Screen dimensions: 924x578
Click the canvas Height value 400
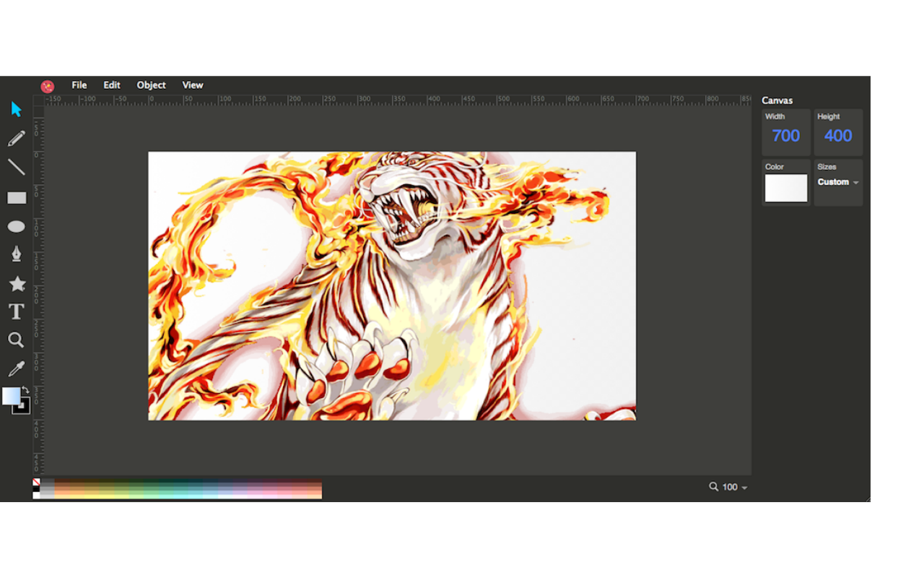pos(838,136)
